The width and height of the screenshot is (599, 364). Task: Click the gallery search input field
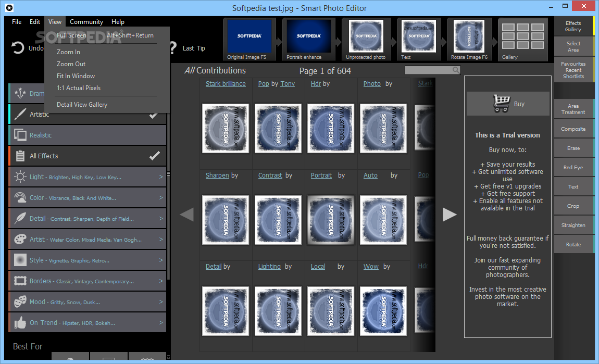pyautogui.click(x=432, y=70)
